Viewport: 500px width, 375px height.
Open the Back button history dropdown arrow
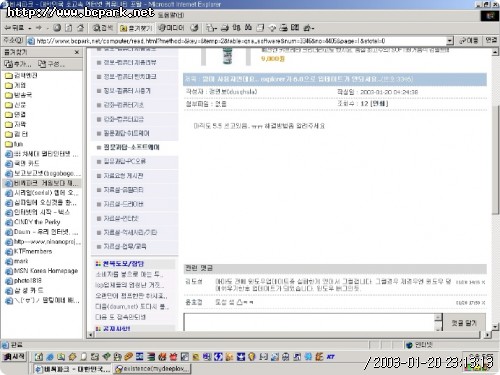[30, 28]
